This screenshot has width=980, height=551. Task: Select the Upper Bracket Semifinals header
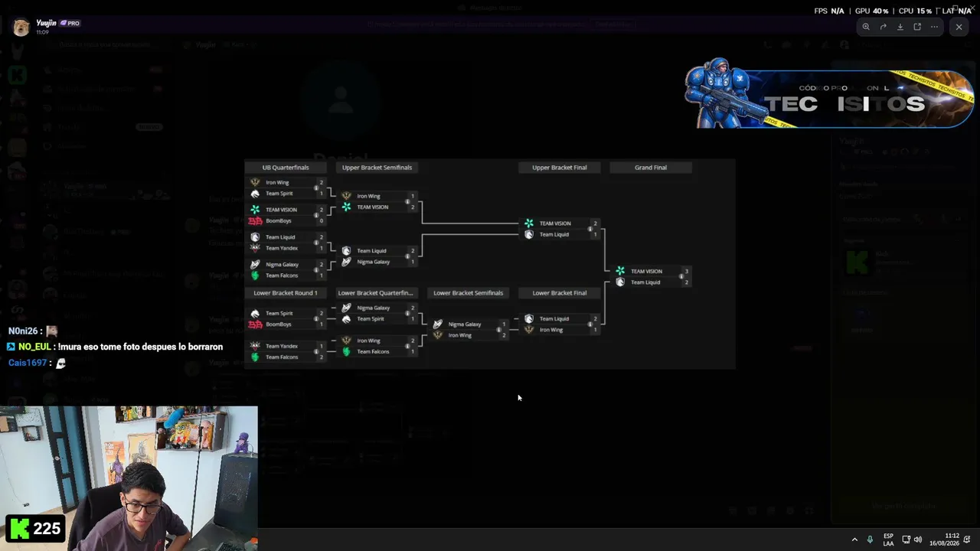click(377, 168)
